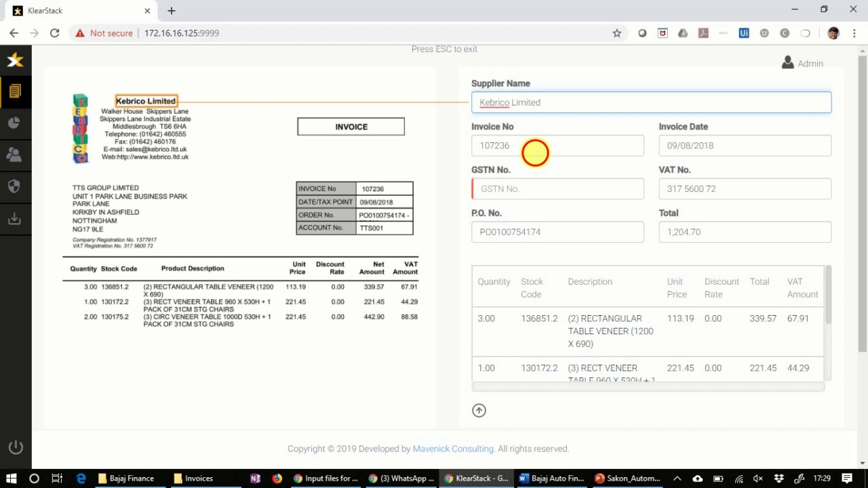Viewport: 868px width, 488px height.
Task: Click the Total field showing 1,204.70
Action: point(745,232)
